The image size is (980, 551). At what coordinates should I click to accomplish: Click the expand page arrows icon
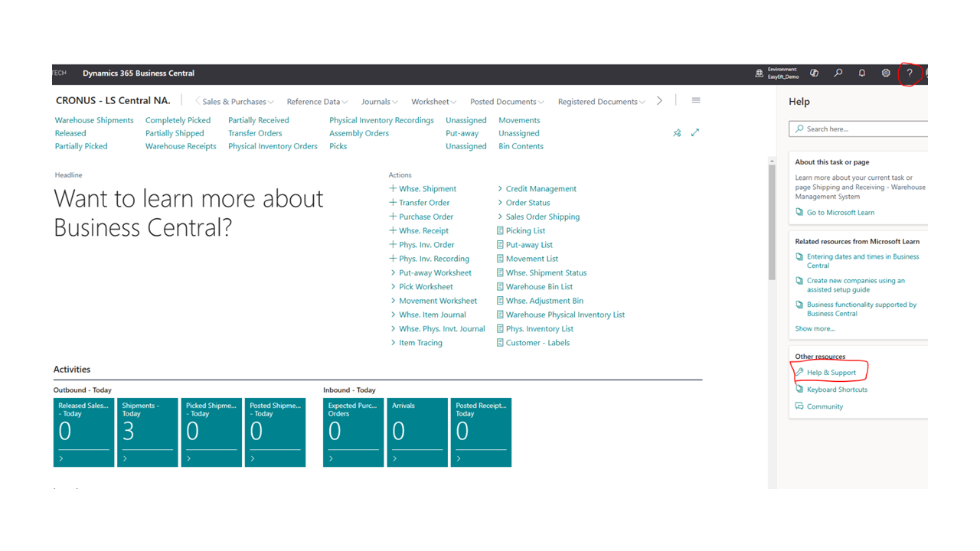[x=695, y=133]
